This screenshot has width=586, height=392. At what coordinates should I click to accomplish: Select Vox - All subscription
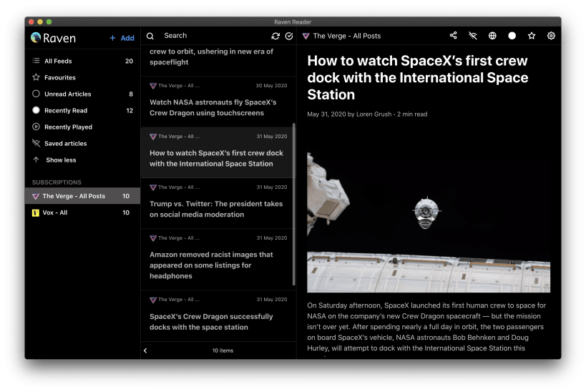(82, 212)
